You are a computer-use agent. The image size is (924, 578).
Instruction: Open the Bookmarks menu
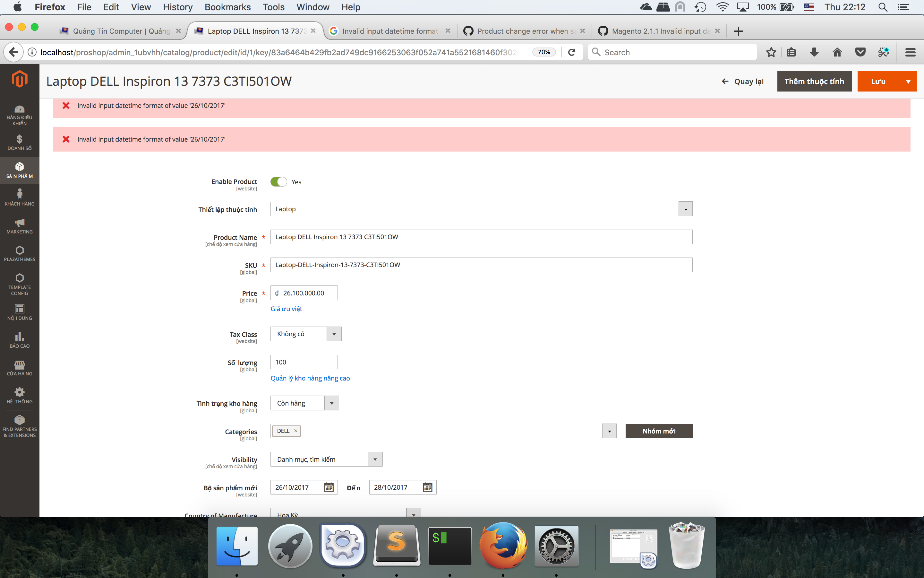(x=227, y=7)
